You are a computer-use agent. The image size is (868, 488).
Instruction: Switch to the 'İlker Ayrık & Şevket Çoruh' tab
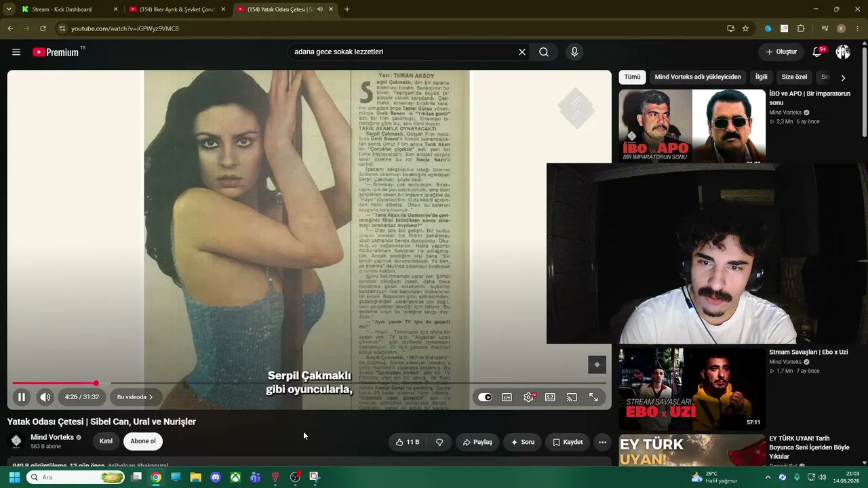[x=178, y=9]
